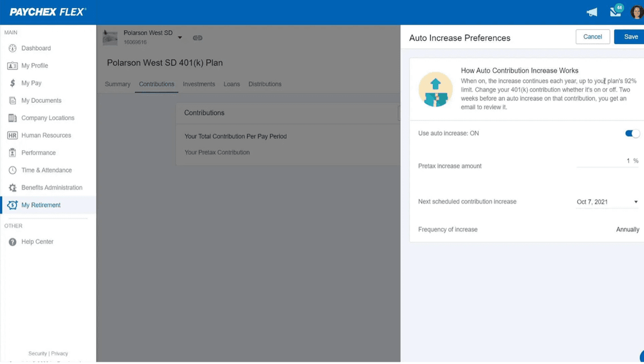Save the Auto Increase Preferences

pos(631,36)
